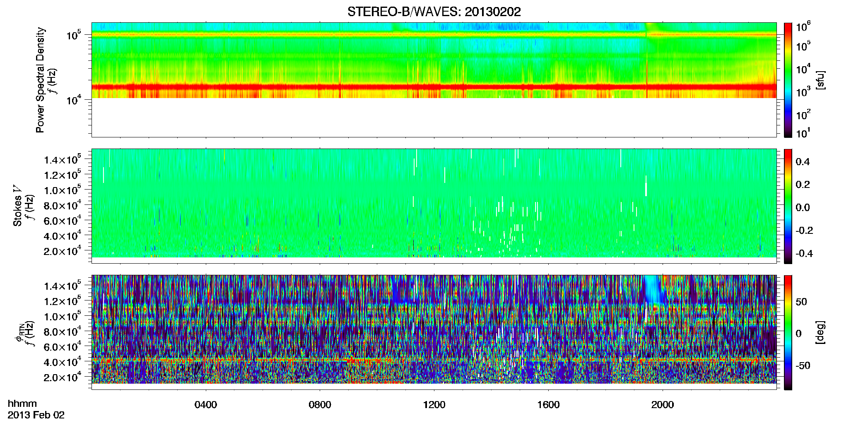Click "-0.4" on the Stokes V color bar

(804, 253)
